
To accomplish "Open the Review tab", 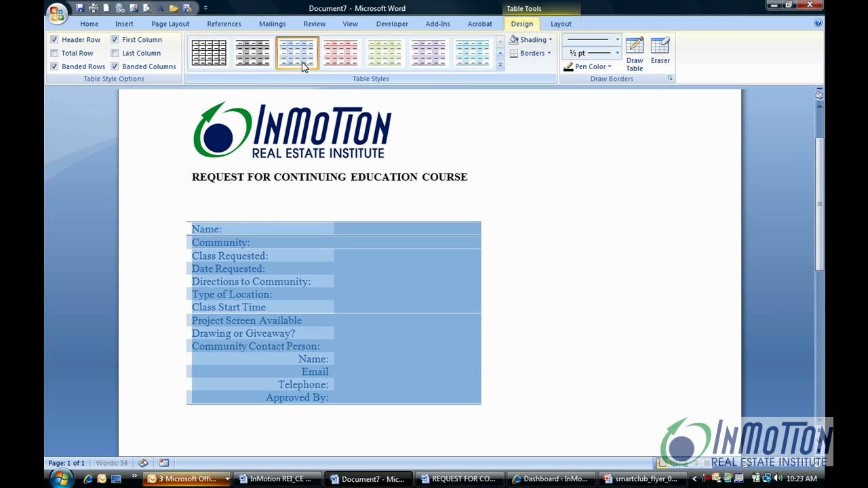I will tap(314, 24).
